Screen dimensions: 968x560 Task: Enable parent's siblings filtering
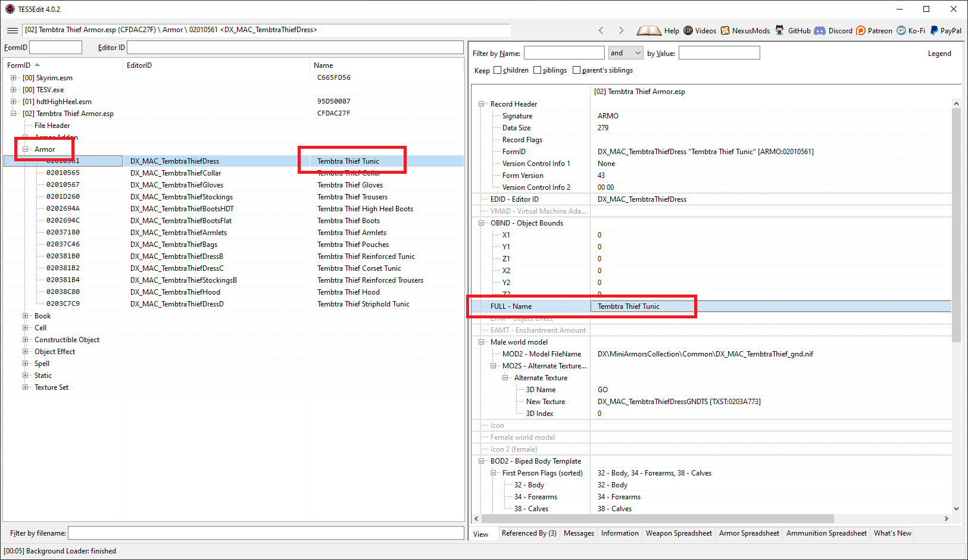[x=576, y=70]
